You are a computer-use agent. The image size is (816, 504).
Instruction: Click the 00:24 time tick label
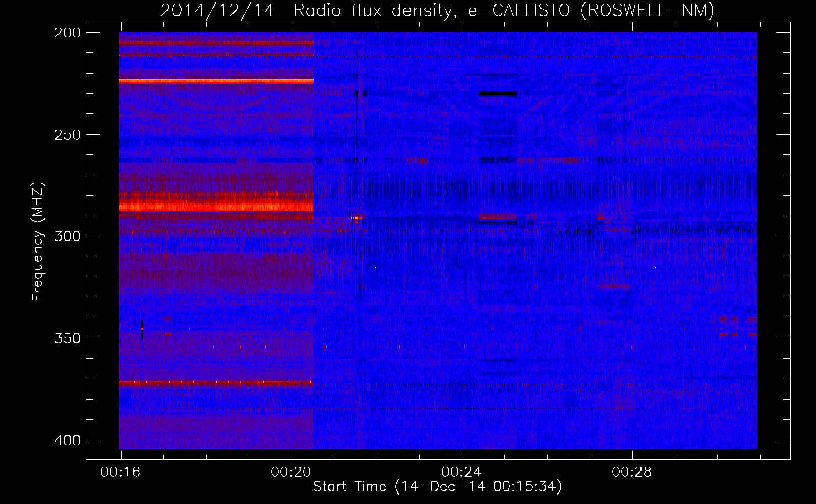tap(461, 472)
